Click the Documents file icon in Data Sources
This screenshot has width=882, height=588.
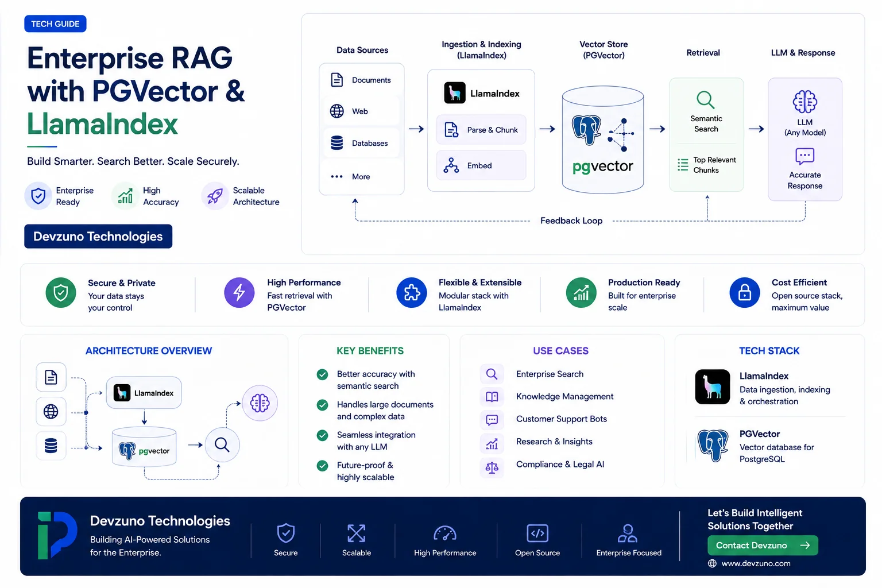(x=337, y=80)
